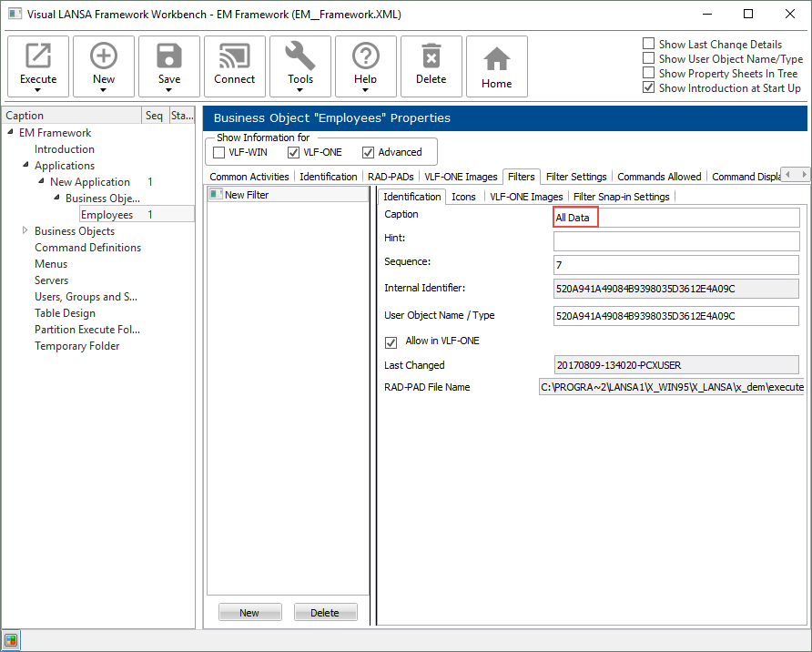Image resolution: width=812 pixels, height=652 pixels.
Task: Collapse the Applications tree node
Action: point(25,165)
